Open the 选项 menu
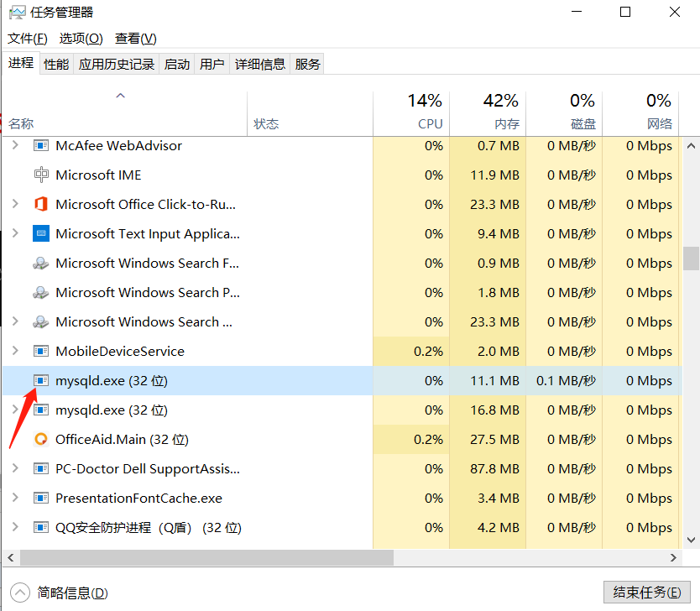Viewport: 700px width, 611px height. tap(81, 38)
